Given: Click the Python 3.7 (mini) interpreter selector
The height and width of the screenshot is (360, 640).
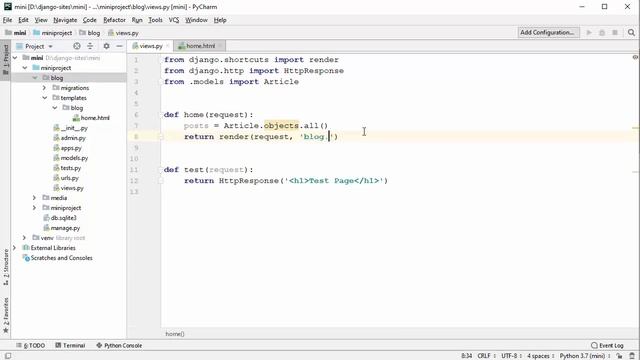Looking at the screenshot, I should [585, 356].
